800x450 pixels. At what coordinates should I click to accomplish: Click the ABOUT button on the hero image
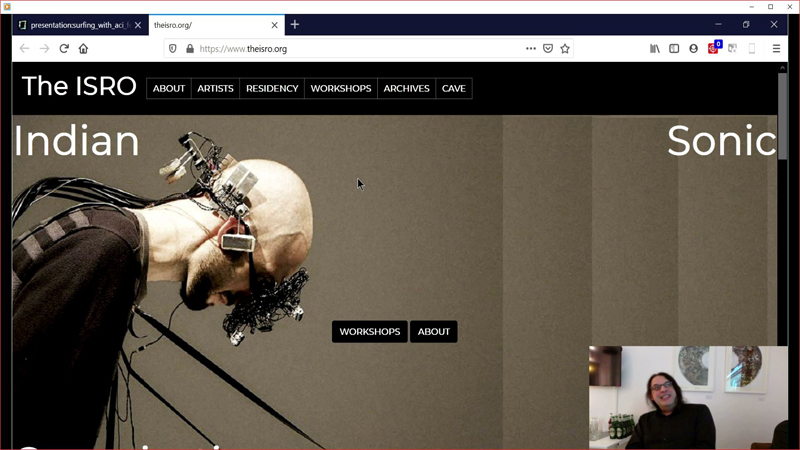tap(434, 332)
